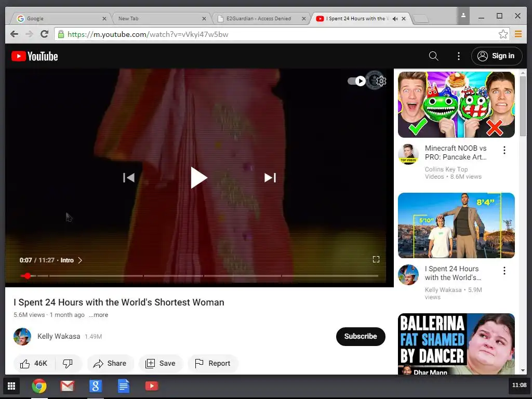Subscribe to Kelly Wakasa
The width and height of the screenshot is (532, 399).
tap(361, 336)
